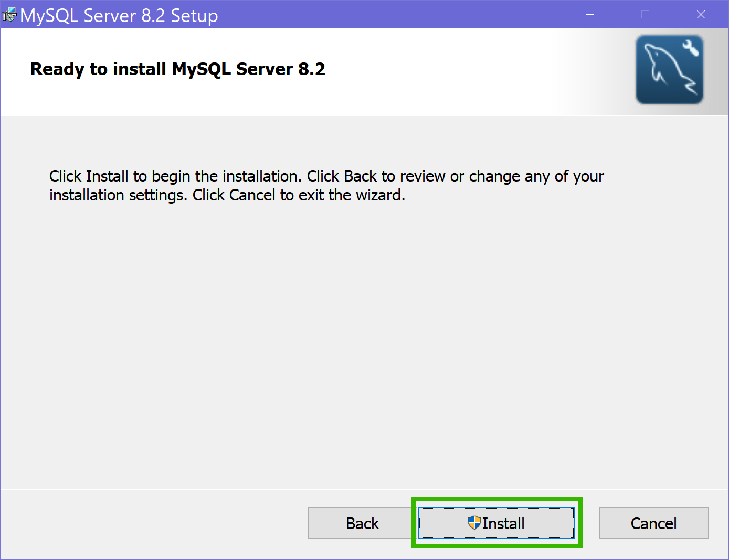The width and height of the screenshot is (729, 560).
Task: Close the MySQL Server 8.2 Setup window
Action: (701, 15)
